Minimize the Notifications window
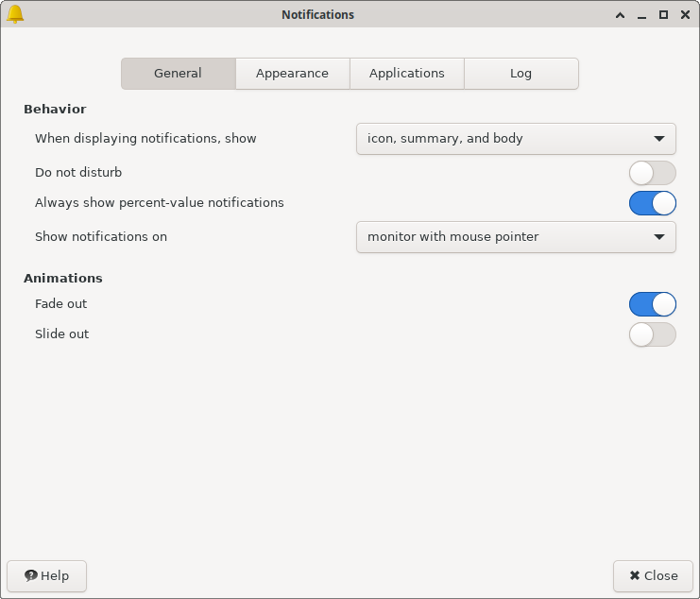Image resolution: width=700 pixels, height=599 pixels. [x=642, y=15]
